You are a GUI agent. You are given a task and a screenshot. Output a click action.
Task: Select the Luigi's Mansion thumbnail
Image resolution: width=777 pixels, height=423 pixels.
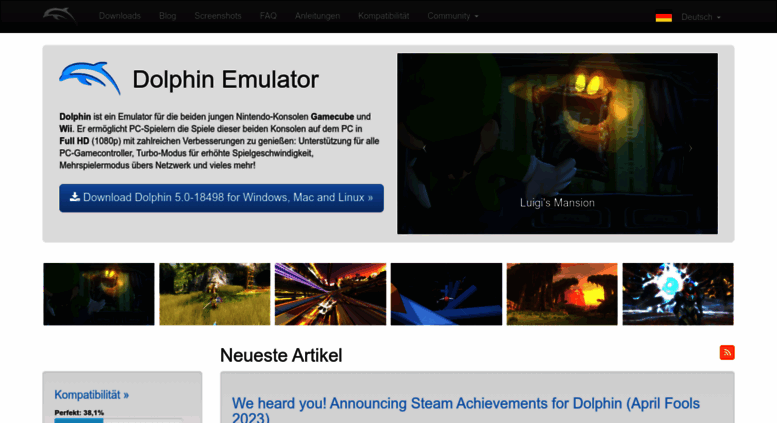[99, 294]
